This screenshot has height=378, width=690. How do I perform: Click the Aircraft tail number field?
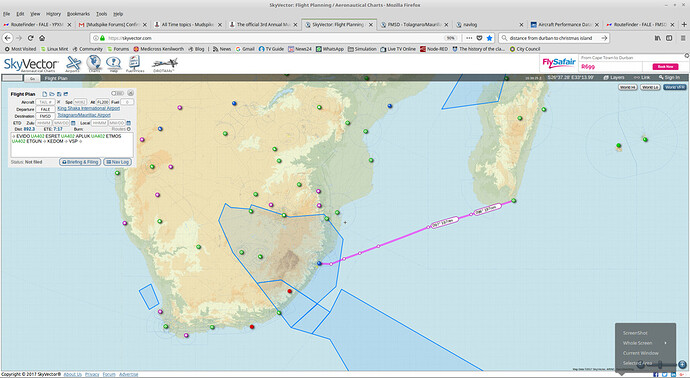[45, 102]
